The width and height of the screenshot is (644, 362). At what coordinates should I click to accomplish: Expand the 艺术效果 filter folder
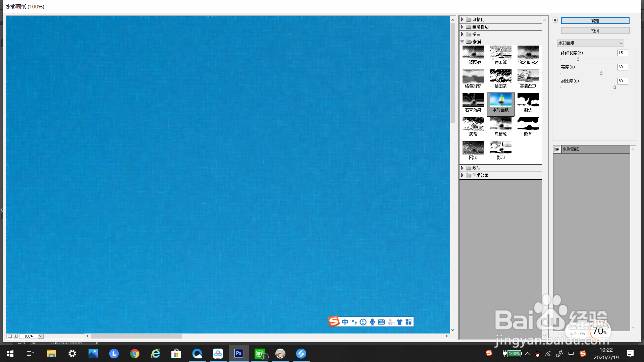(462, 175)
